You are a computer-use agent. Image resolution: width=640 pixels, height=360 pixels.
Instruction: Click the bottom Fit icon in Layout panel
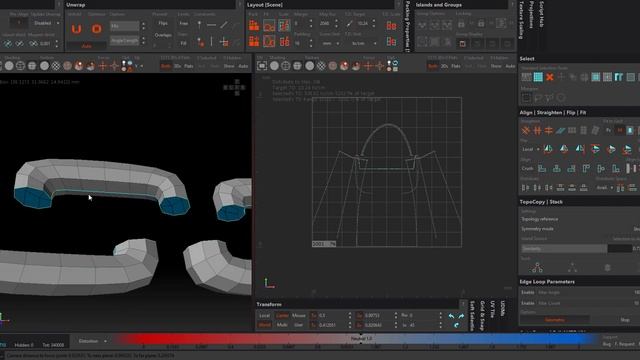pyautogui.click(x=269, y=41)
